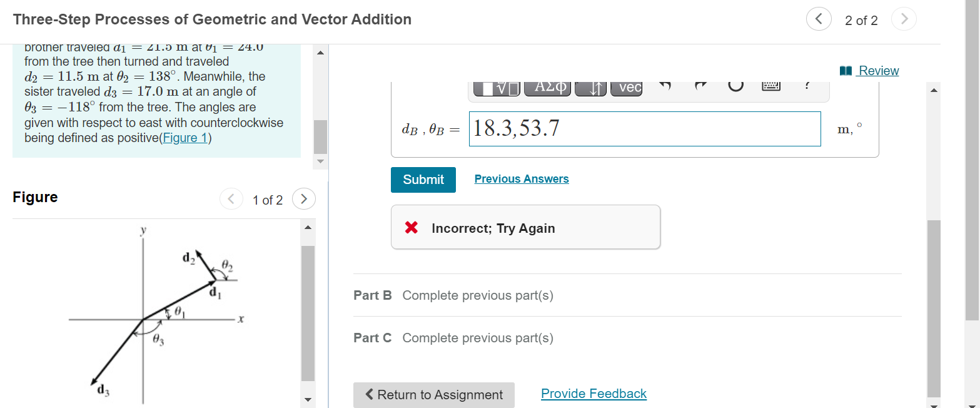Viewport: 980px width, 408px height.
Task: Open the square root template tool
Action: [x=497, y=88]
